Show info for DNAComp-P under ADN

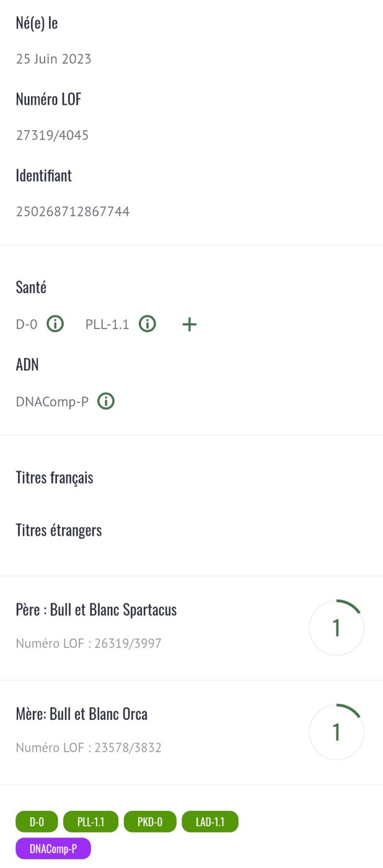107,402
